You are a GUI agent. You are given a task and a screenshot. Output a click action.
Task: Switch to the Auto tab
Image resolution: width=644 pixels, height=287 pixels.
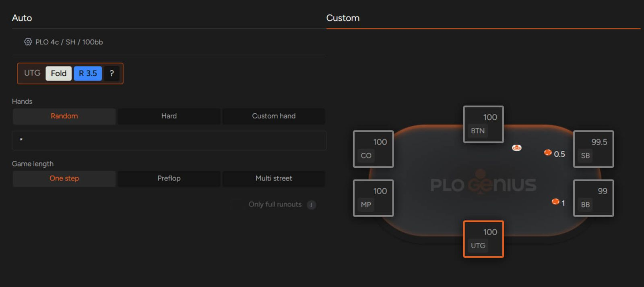coord(22,18)
